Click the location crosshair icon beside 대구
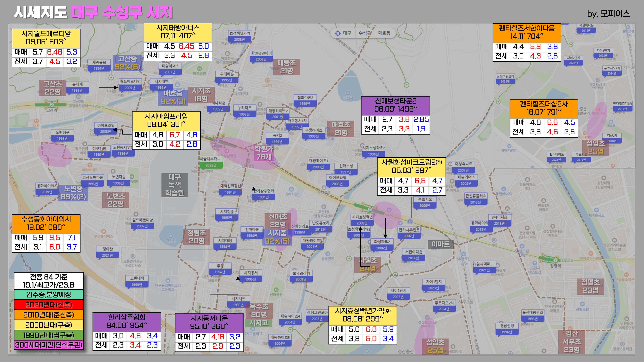Viewport: 644px width, 362px height. pos(338,33)
